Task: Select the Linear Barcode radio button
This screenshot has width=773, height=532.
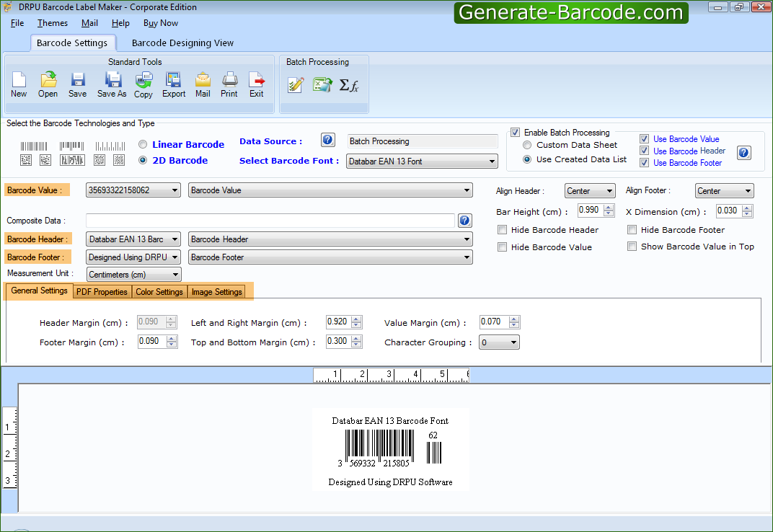Action: (x=143, y=143)
